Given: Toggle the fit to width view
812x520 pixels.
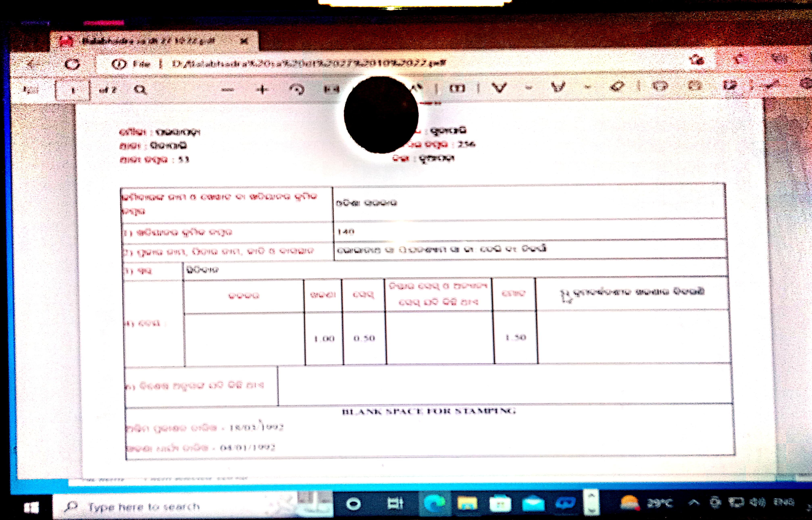Looking at the screenshot, I should click(331, 89).
